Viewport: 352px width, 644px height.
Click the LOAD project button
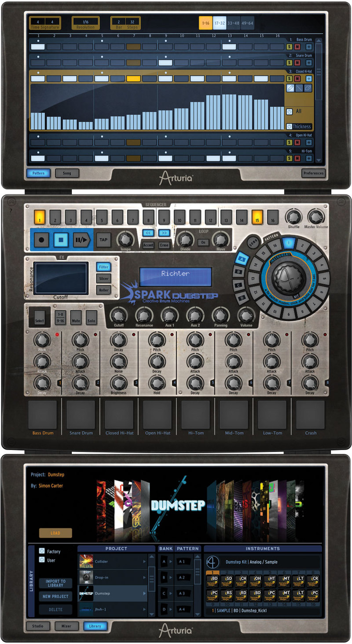[55, 533]
